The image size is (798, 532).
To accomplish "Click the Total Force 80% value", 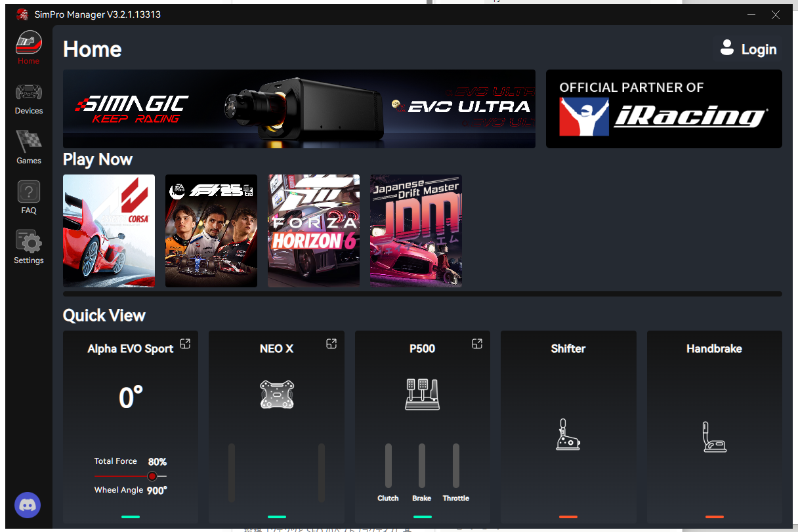I will [x=157, y=462].
